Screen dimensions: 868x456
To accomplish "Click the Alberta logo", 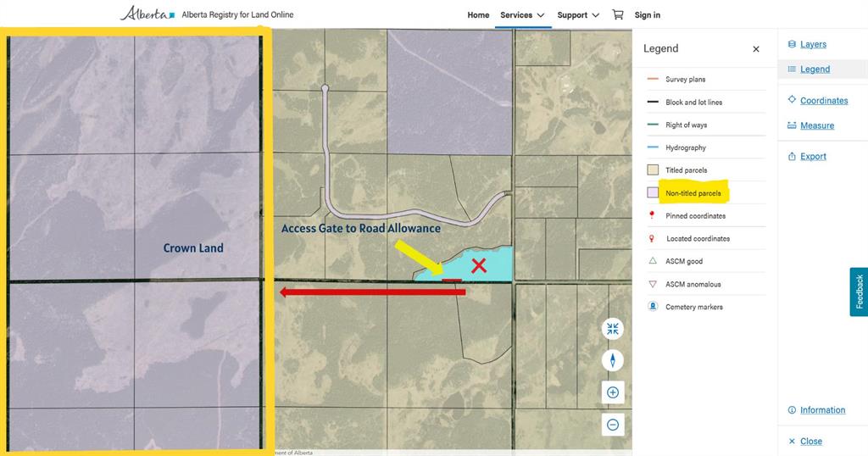I will [x=147, y=14].
